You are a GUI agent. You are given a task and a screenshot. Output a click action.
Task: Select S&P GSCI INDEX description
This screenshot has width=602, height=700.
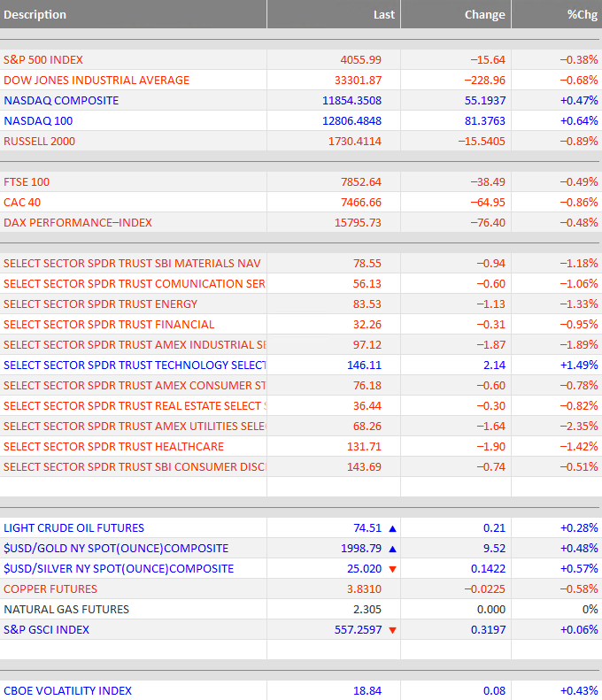click(46, 630)
